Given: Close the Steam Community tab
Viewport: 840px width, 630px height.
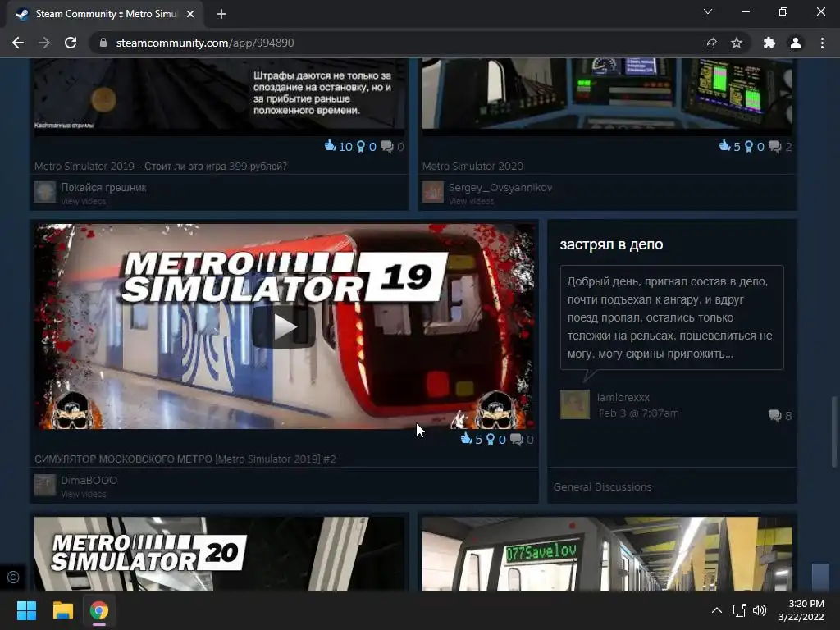Looking at the screenshot, I should pyautogui.click(x=190, y=14).
